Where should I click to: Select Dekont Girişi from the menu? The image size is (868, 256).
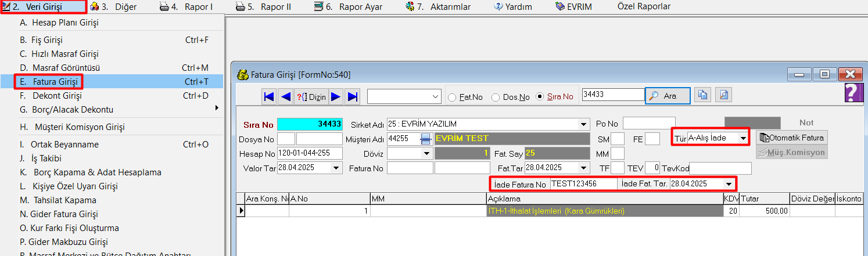(57, 96)
